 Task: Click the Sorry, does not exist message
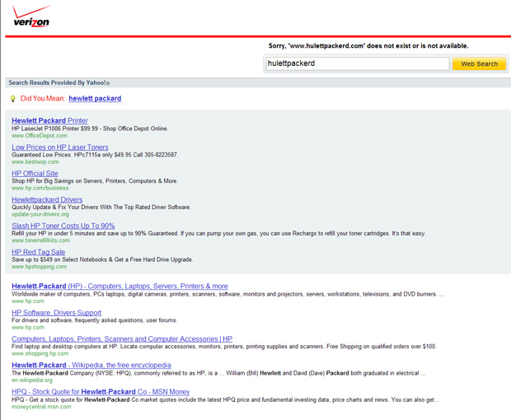(368, 46)
